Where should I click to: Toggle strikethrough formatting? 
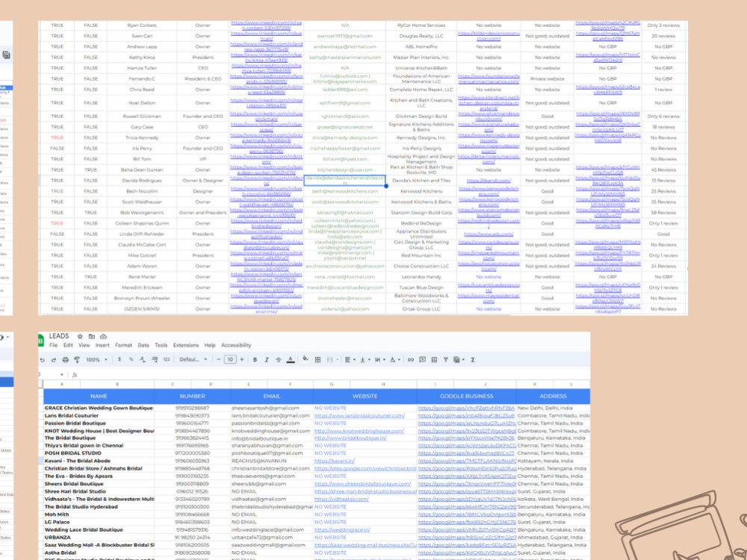278,360
